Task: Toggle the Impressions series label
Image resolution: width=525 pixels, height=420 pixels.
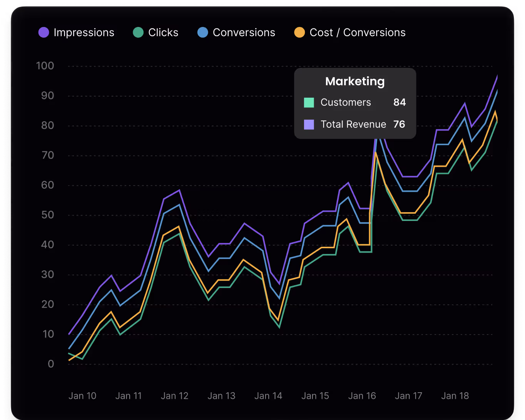Action: click(x=84, y=33)
